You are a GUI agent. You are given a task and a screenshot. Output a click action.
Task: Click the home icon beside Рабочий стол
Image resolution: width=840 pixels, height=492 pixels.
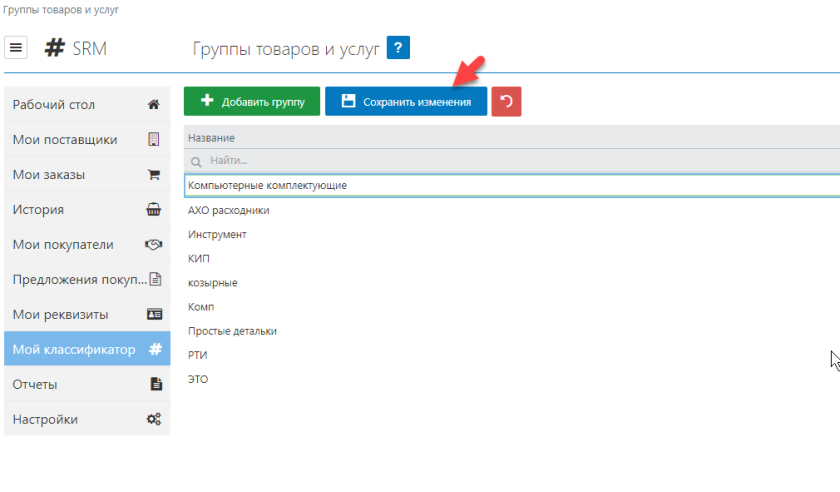[154, 105]
